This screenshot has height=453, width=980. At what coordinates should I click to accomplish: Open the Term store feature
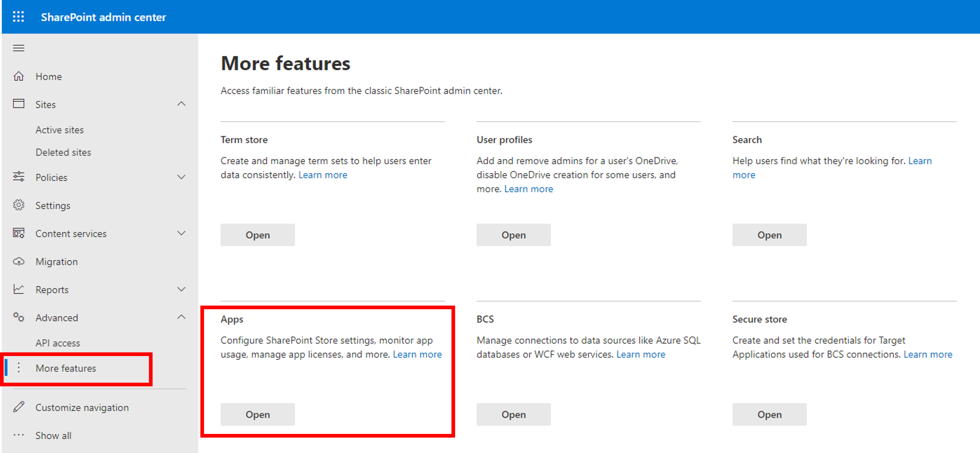click(x=258, y=235)
